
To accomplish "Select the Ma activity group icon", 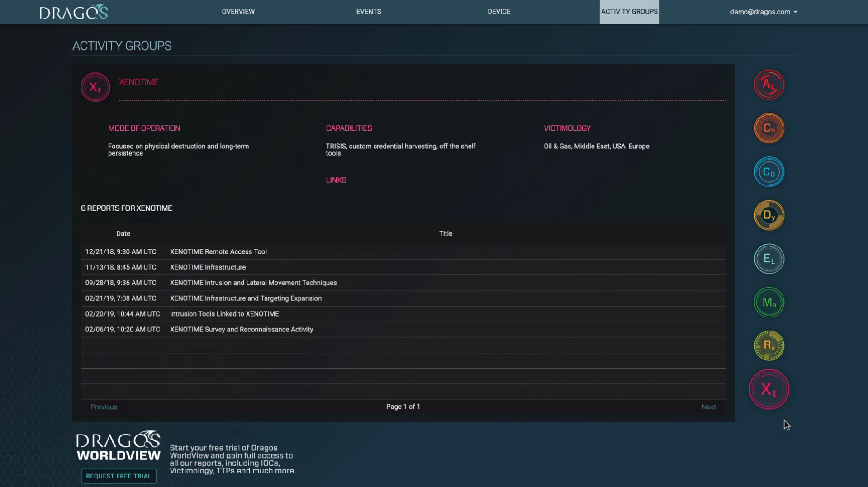I will click(x=769, y=302).
